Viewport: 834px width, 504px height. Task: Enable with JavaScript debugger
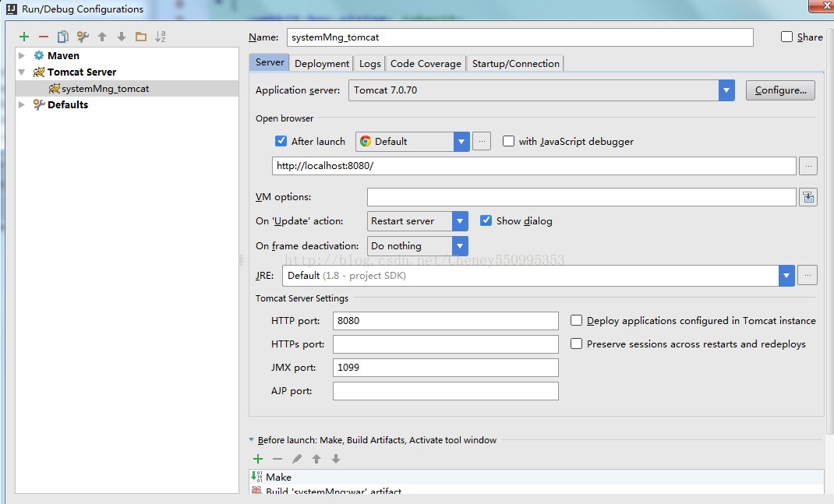508,141
